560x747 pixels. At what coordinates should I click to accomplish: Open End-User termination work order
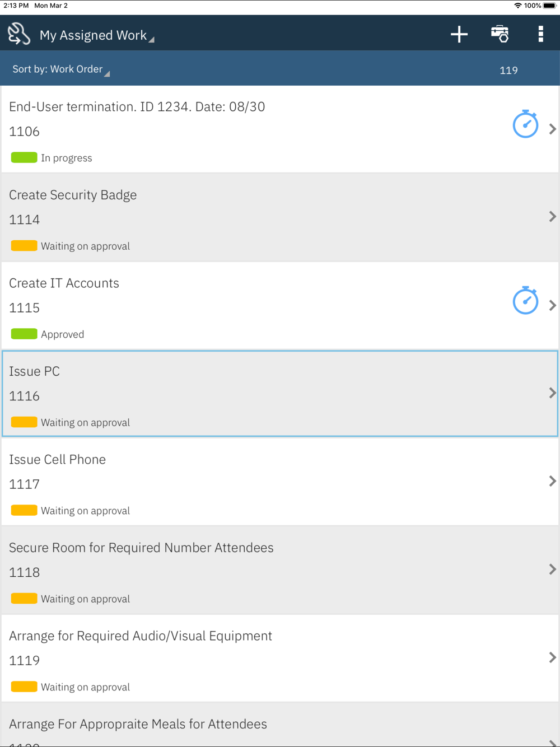pos(280,129)
